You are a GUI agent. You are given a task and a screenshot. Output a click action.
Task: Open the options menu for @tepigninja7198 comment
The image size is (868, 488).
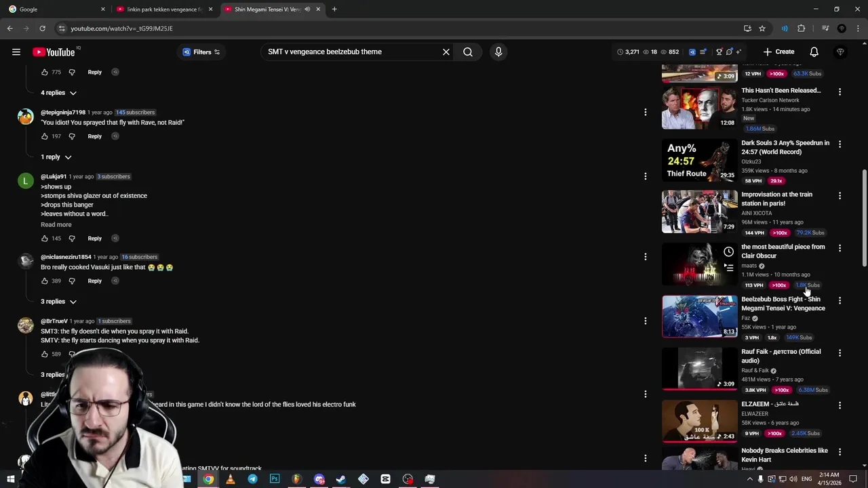point(645,113)
